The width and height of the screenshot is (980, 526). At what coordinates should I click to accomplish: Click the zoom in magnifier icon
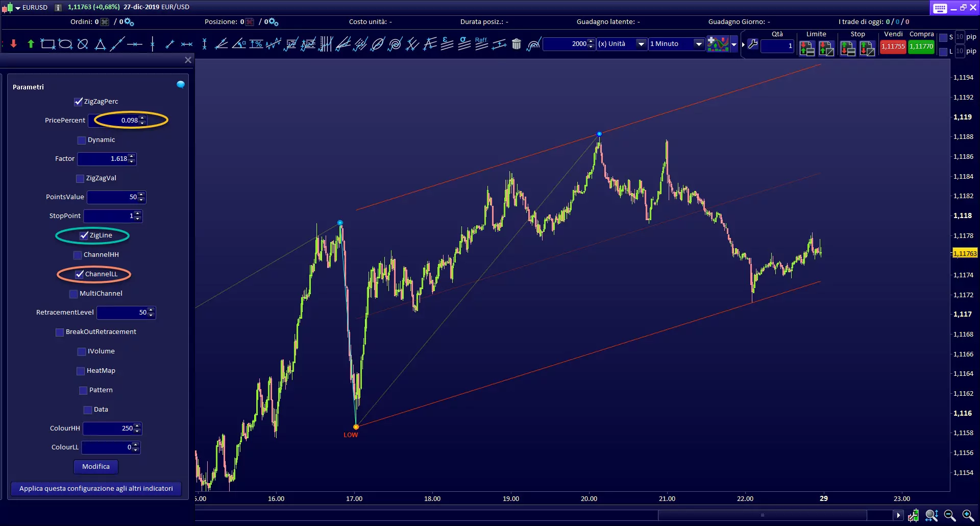968,515
